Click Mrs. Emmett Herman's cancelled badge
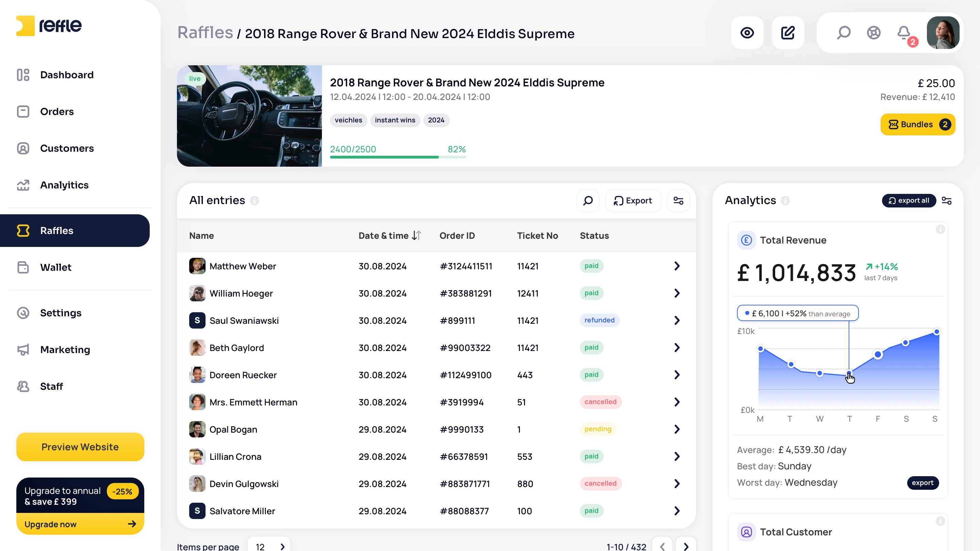The image size is (980, 551). (x=601, y=402)
